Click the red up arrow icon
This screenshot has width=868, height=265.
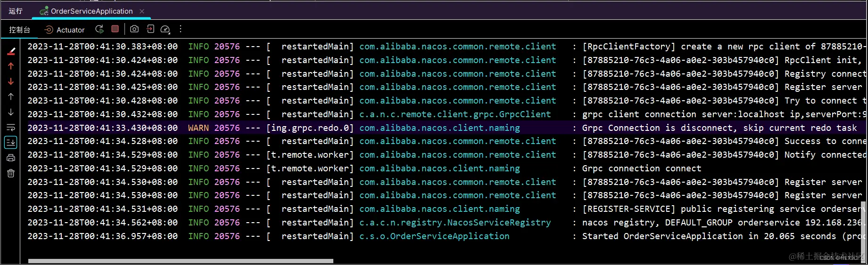(x=11, y=66)
